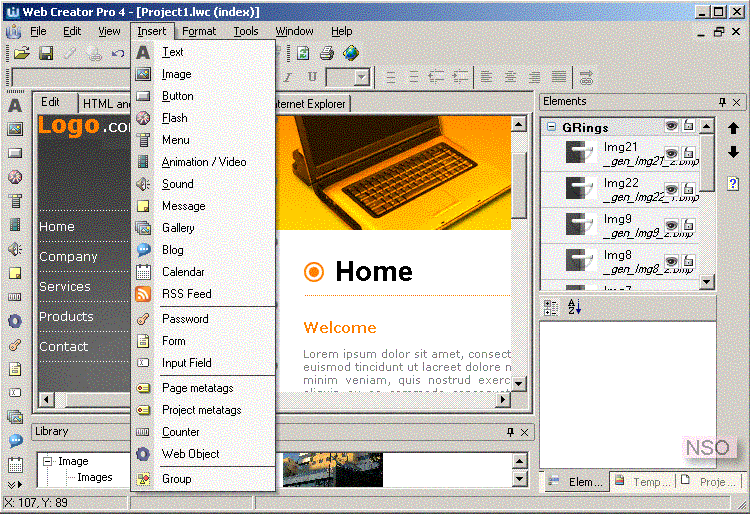Toggle the lock for Img21

pos(688,153)
